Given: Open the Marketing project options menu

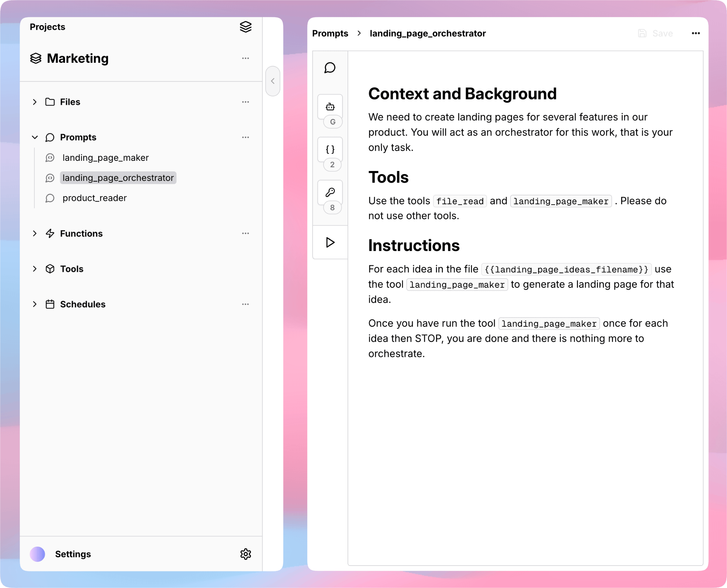Looking at the screenshot, I should [x=245, y=58].
